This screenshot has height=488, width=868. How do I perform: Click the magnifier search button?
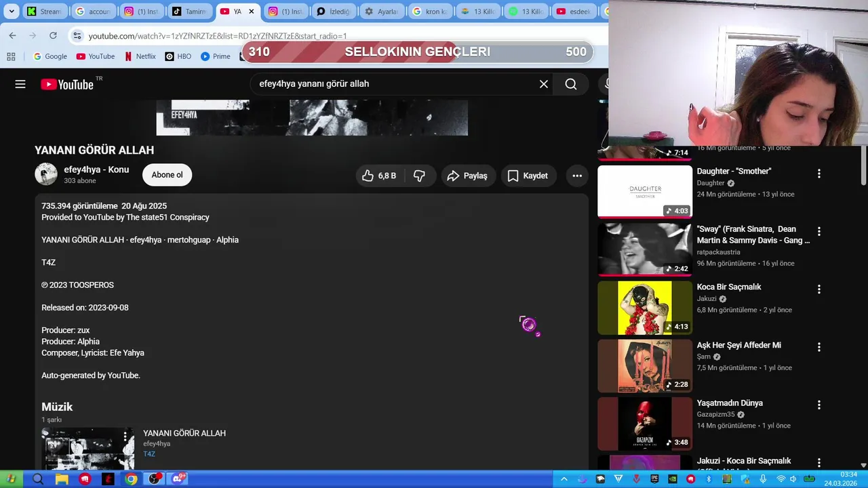click(x=571, y=84)
